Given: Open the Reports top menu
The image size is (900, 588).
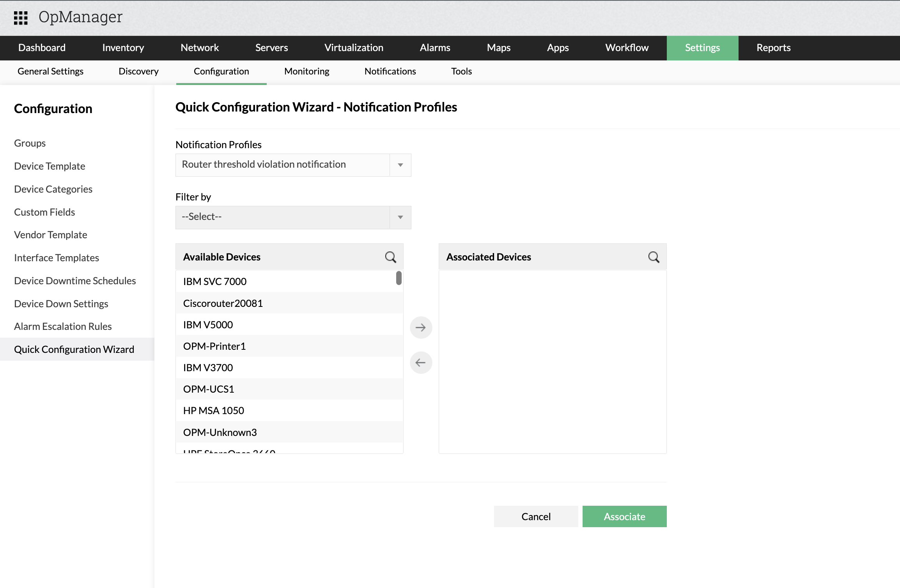Looking at the screenshot, I should point(773,48).
